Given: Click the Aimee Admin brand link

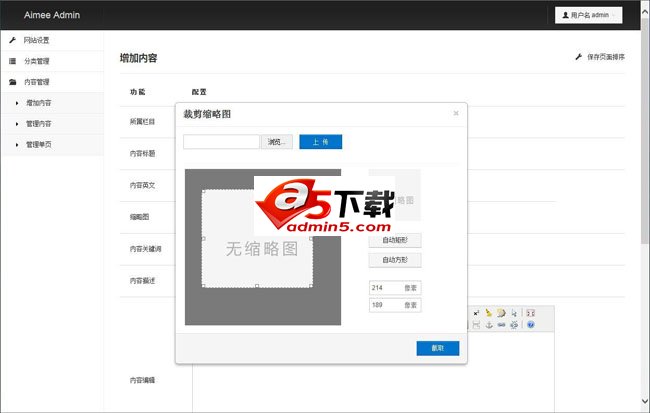Looking at the screenshot, I should pos(52,15).
